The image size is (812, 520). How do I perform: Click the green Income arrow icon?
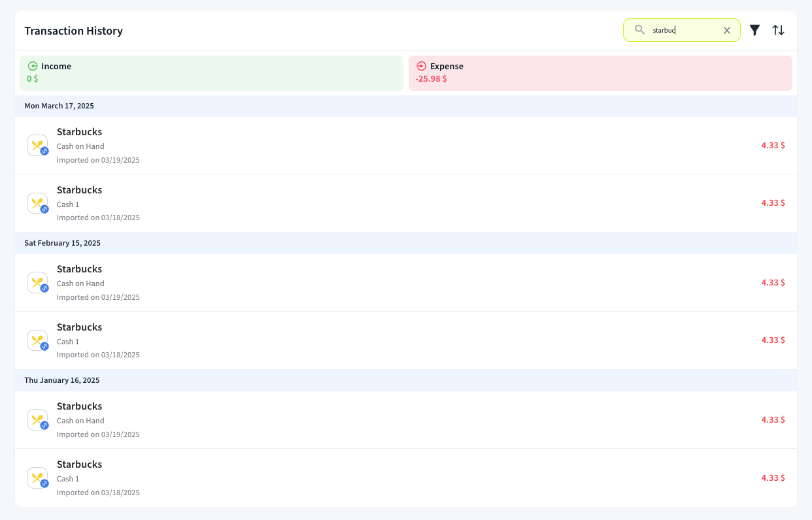(33, 66)
